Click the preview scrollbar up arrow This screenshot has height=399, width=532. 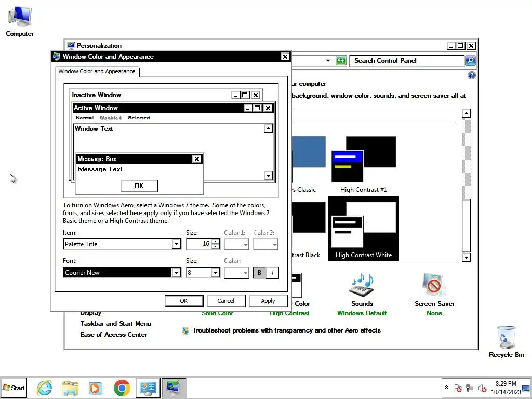click(269, 129)
